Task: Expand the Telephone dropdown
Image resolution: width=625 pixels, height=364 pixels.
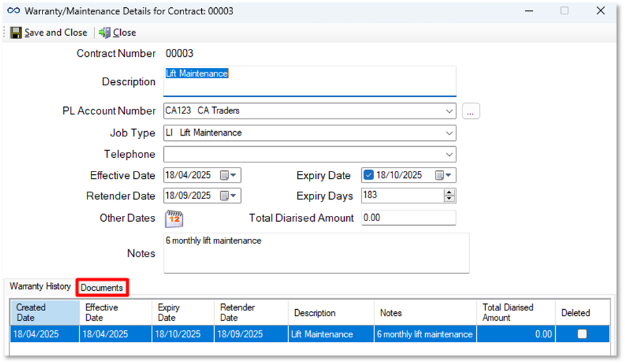Action: (449, 155)
